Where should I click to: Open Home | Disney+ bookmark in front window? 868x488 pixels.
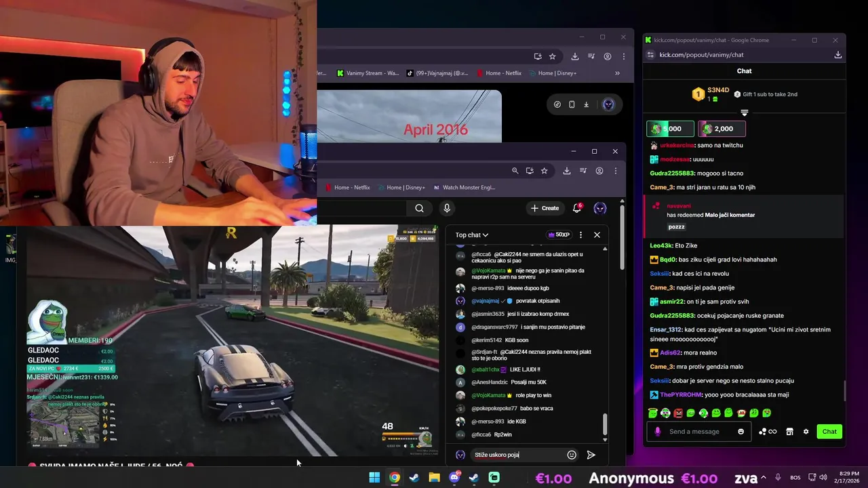click(x=401, y=187)
